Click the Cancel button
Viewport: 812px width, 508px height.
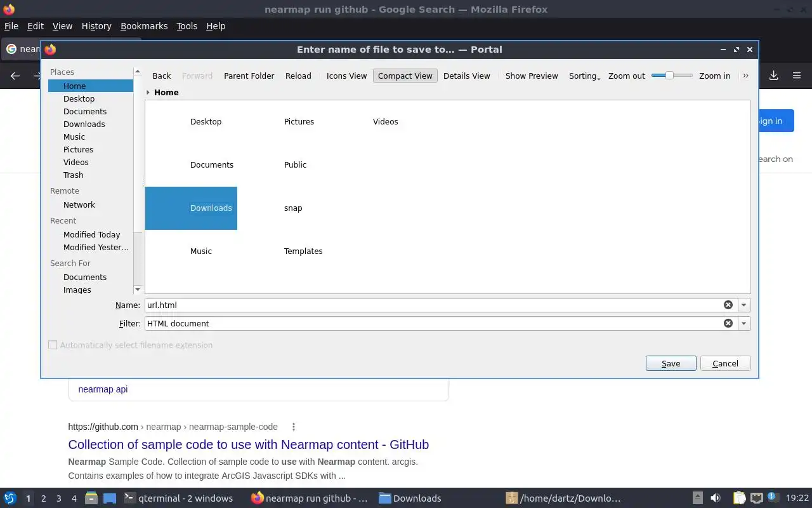tap(725, 363)
